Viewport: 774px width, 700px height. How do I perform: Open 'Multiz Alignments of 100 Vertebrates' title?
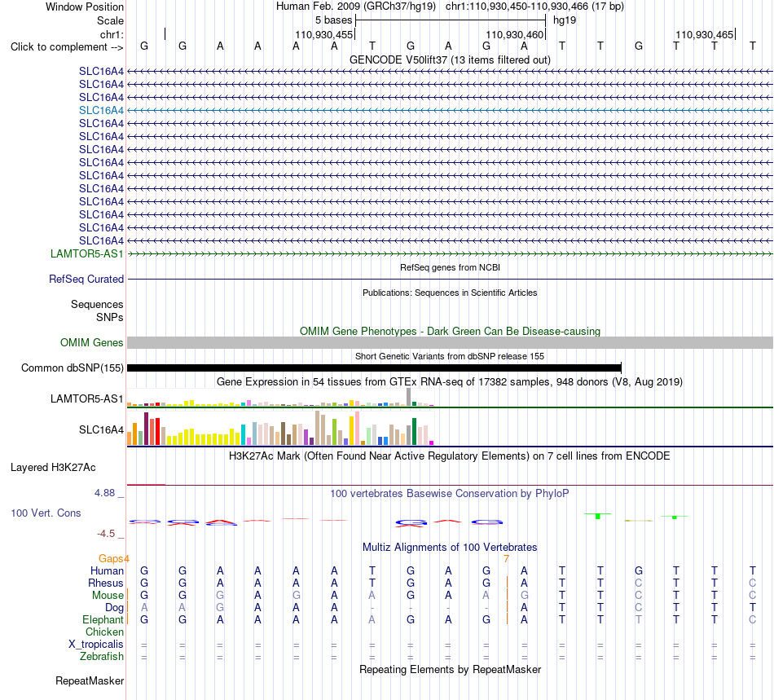(x=450, y=548)
